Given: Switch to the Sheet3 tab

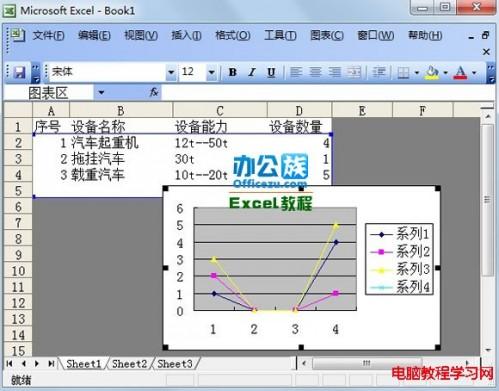Looking at the screenshot, I should click(x=175, y=364).
